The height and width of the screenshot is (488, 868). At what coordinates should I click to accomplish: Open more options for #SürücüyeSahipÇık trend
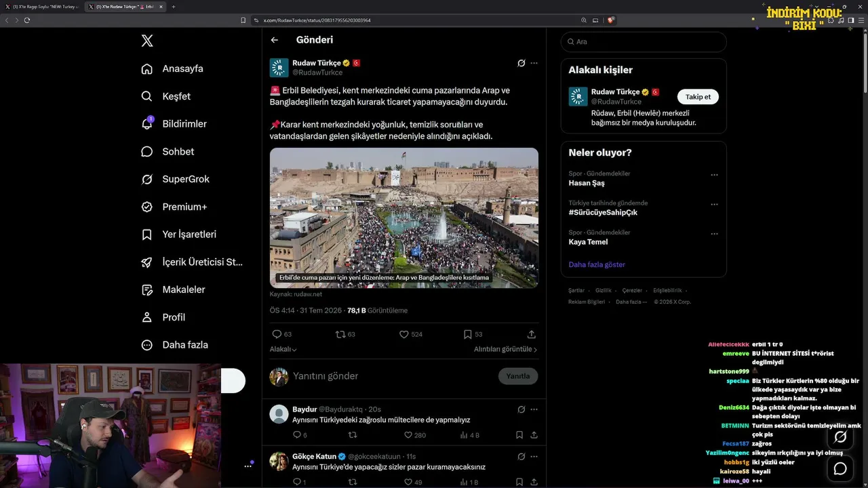point(714,204)
